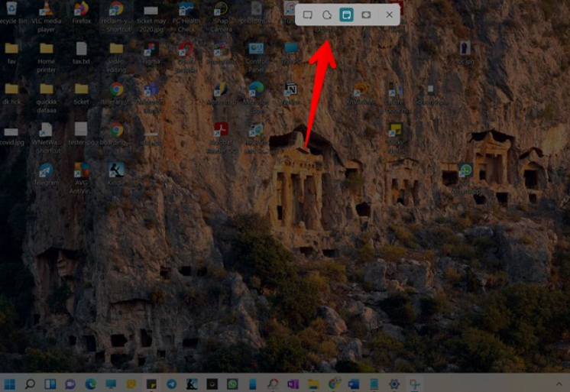Select Telegram desktop shortcut

[46, 175]
